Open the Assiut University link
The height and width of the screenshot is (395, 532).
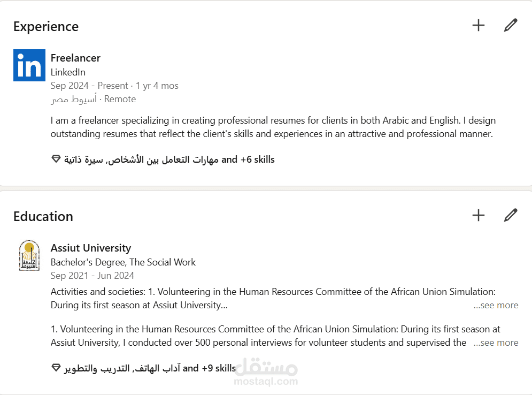click(x=90, y=248)
